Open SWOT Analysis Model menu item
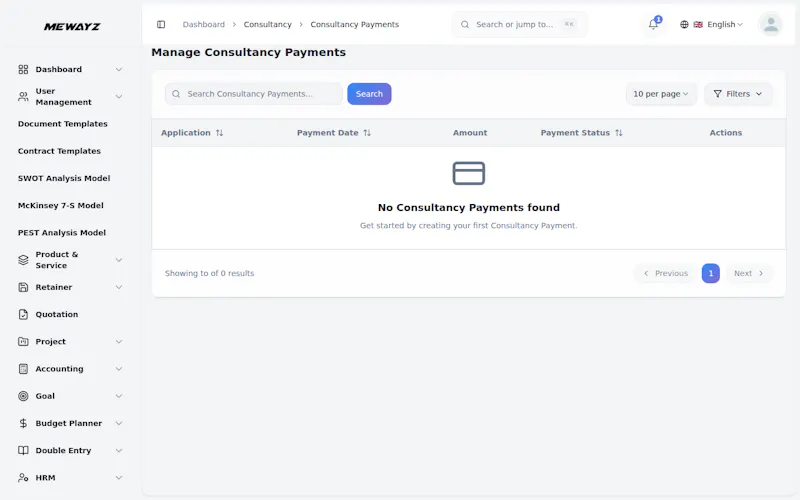 point(64,178)
